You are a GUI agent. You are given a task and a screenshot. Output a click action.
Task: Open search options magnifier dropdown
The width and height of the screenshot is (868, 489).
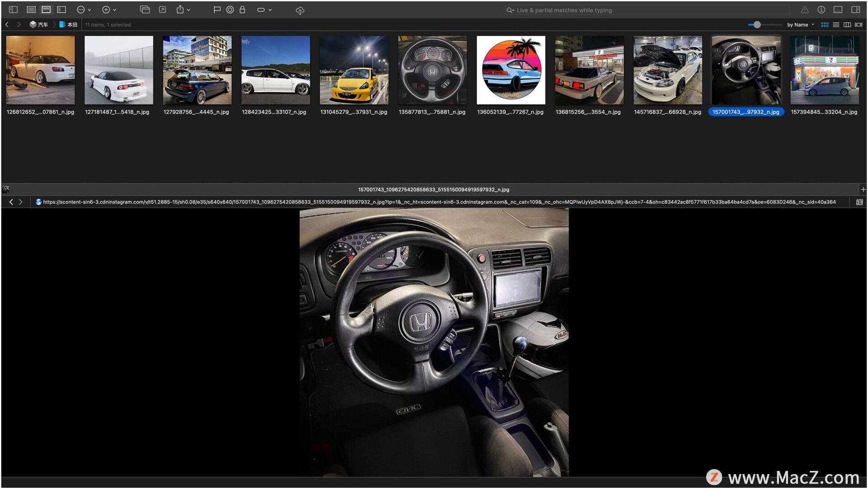coord(510,10)
